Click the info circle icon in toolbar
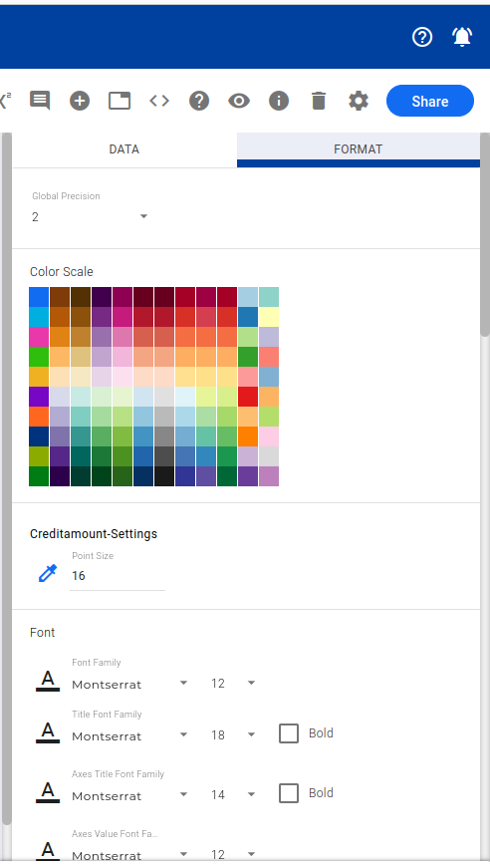Screen dimensions: 490x868 click(x=279, y=101)
